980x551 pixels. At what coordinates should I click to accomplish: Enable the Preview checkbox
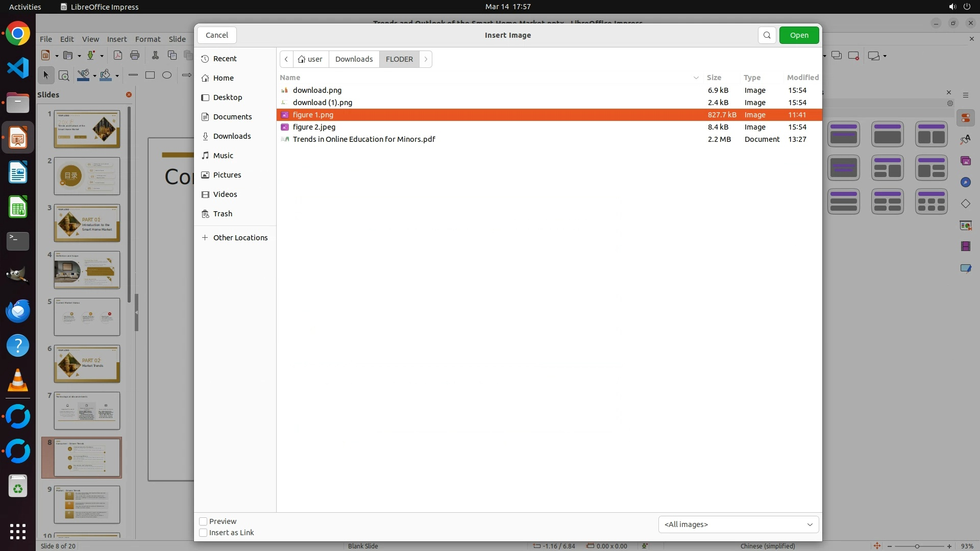203,521
